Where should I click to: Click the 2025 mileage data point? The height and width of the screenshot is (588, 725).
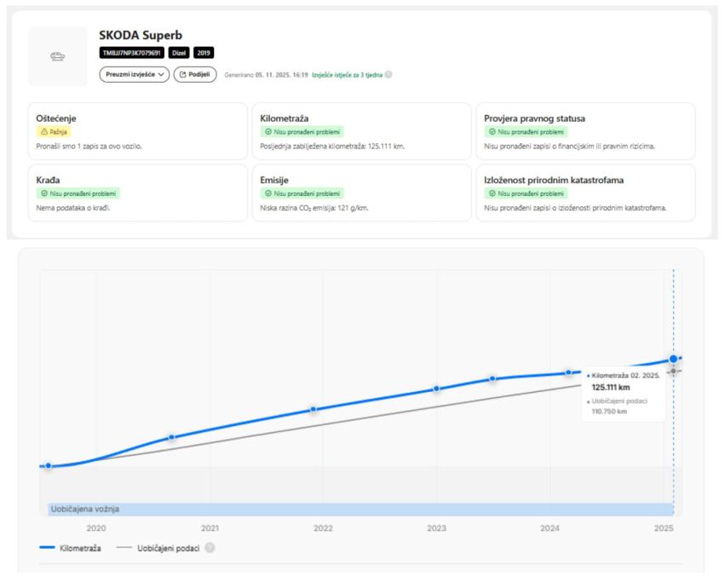click(673, 359)
